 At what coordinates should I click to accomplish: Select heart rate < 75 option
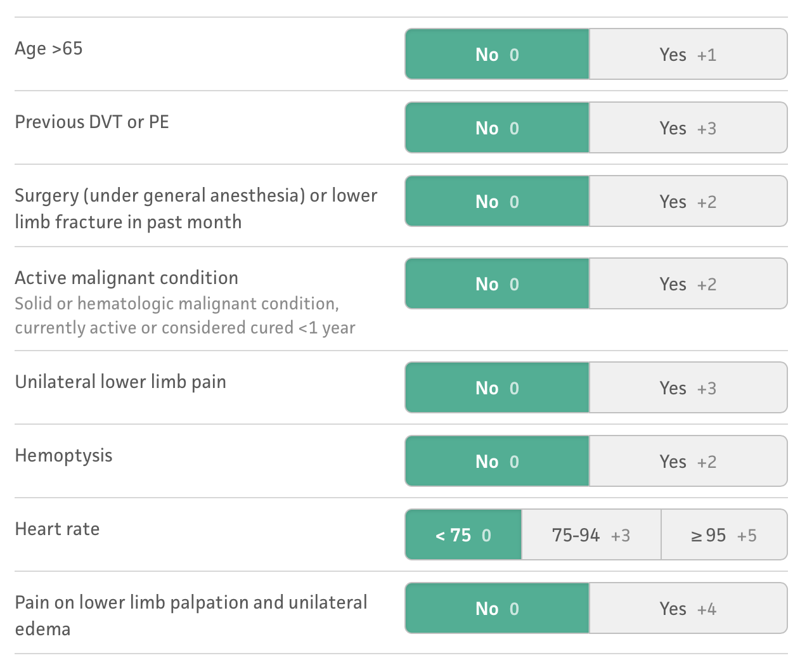coord(463,535)
